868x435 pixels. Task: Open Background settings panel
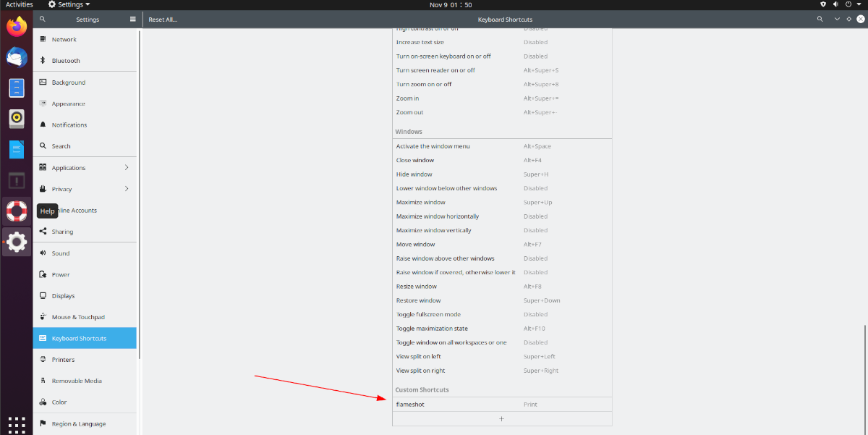pos(85,83)
